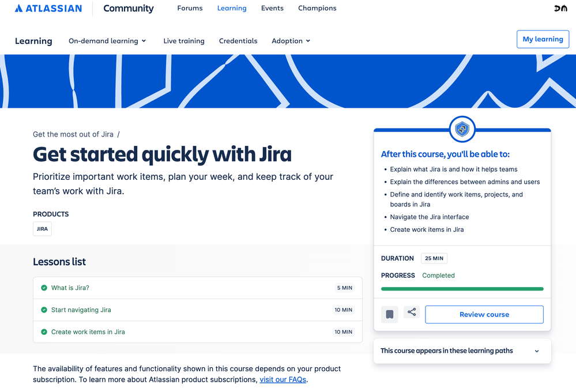The width and height of the screenshot is (576, 392).
Task: Open the user profile avatar icon
Action: click(560, 8)
